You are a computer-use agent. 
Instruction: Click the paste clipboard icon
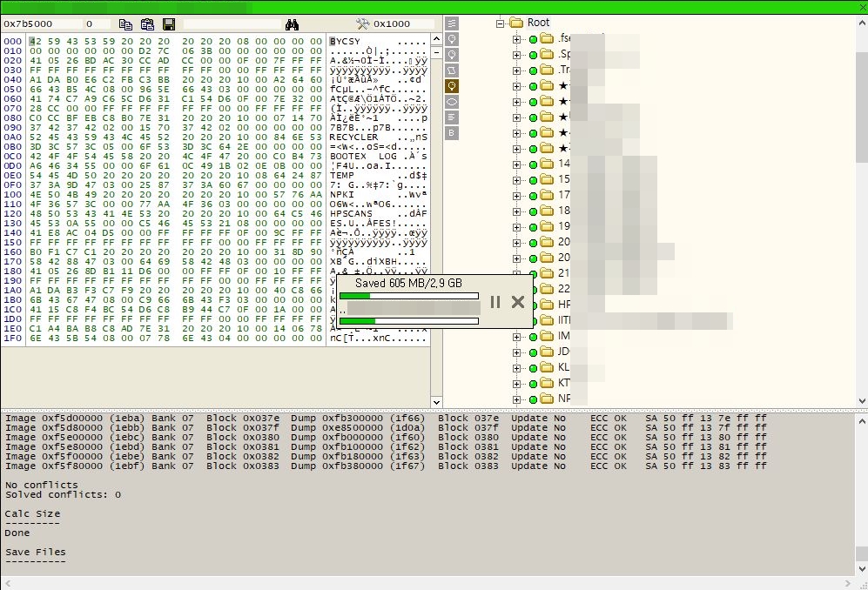point(147,24)
